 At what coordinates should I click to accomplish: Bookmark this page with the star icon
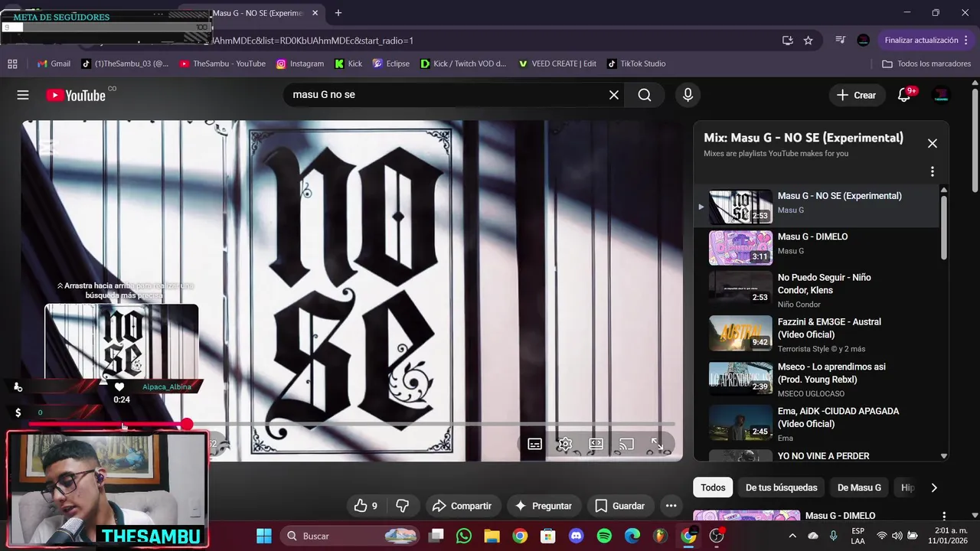coord(808,41)
